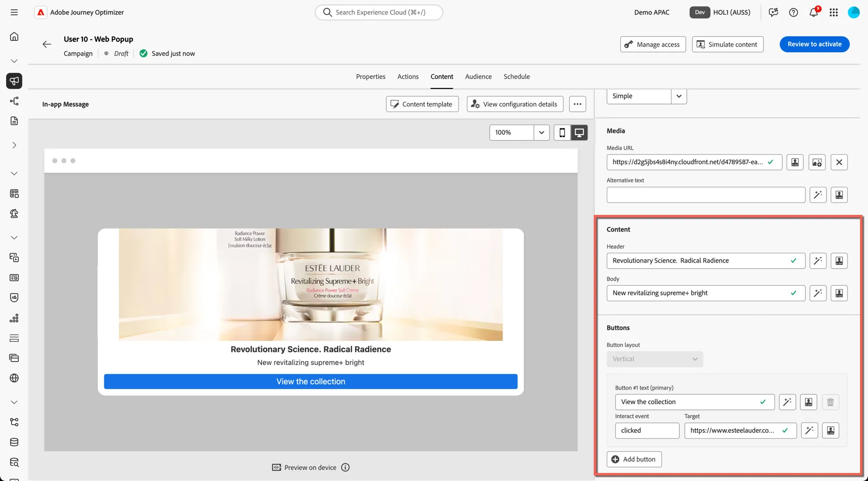
Task: Add personalization to Header field
Action: [839, 261]
